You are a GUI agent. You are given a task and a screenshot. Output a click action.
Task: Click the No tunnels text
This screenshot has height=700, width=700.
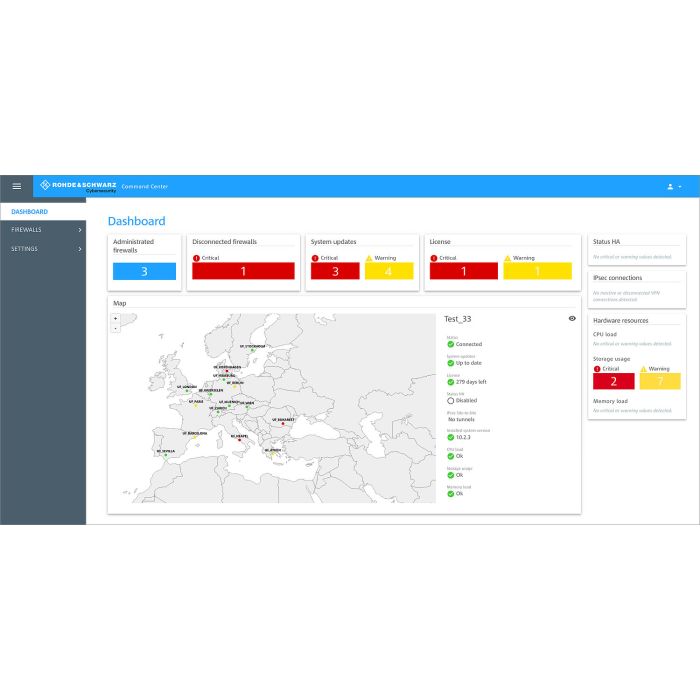point(462,420)
